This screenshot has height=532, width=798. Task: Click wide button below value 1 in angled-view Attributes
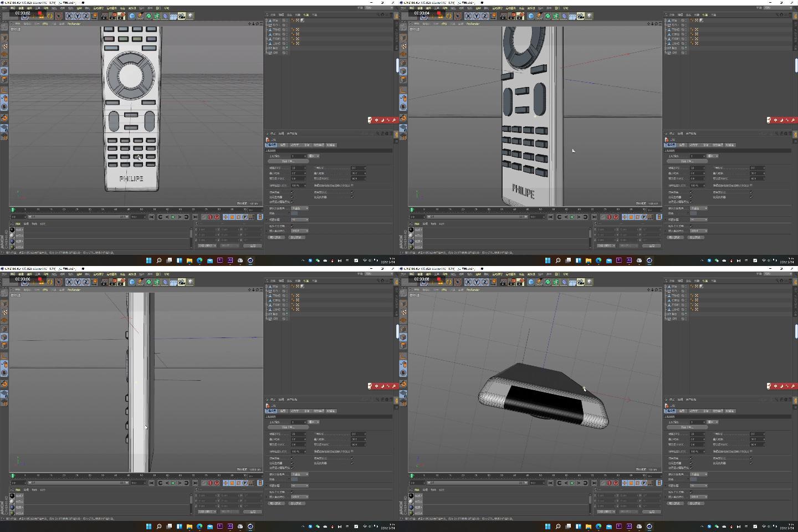[x=688, y=161]
